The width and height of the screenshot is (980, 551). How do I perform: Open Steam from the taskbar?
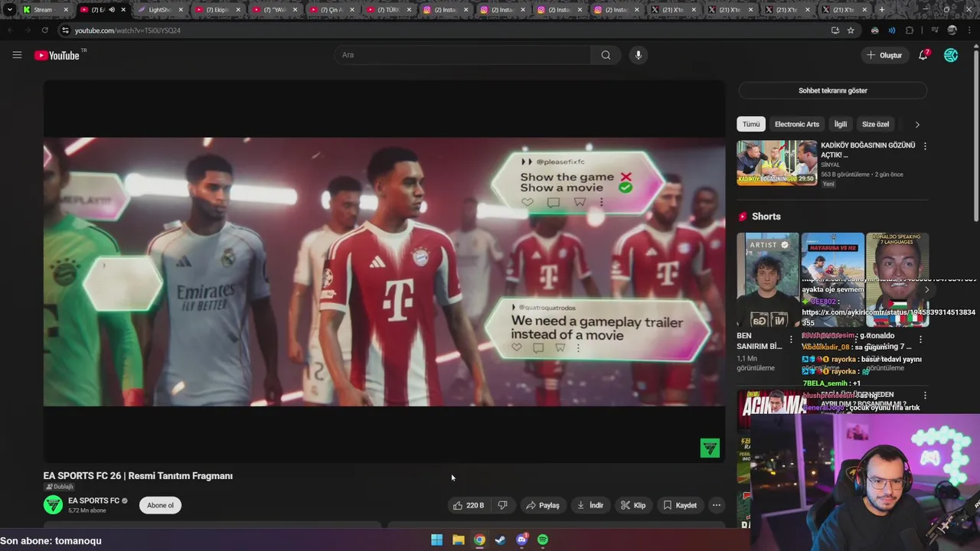coord(500,540)
